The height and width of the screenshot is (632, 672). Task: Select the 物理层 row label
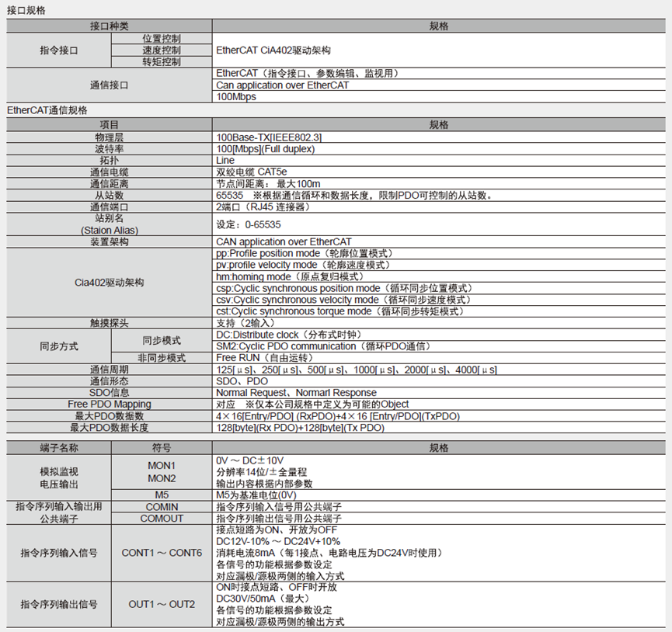(x=110, y=137)
